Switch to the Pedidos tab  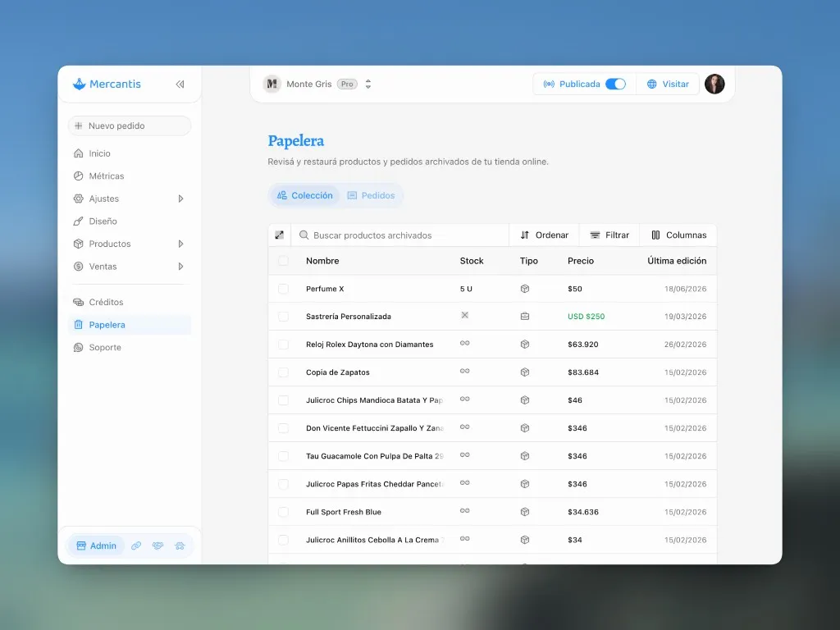(x=372, y=195)
